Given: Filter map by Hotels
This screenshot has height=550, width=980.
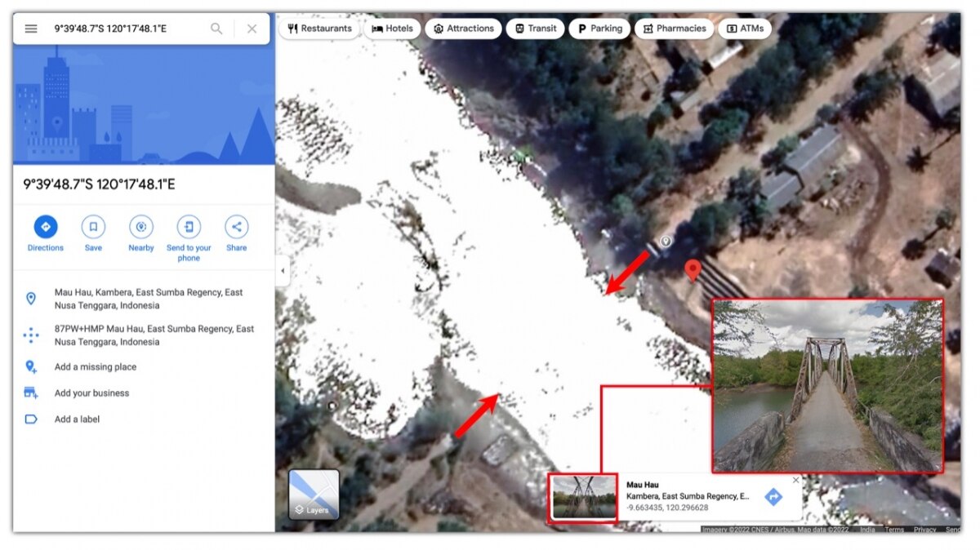Looking at the screenshot, I should click(392, 29).
